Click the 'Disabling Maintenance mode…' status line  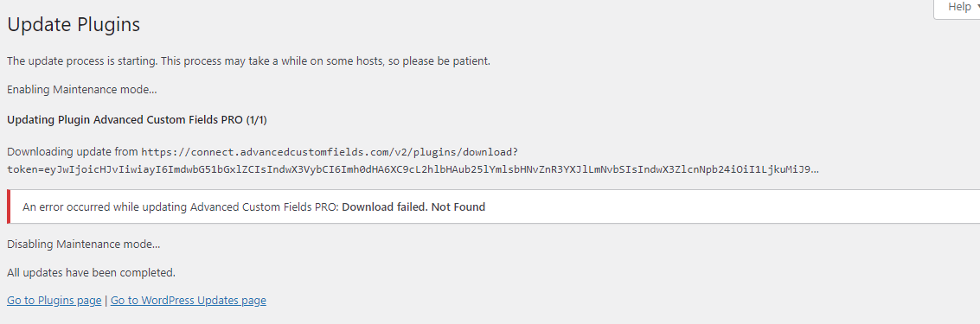coord(84,245)
